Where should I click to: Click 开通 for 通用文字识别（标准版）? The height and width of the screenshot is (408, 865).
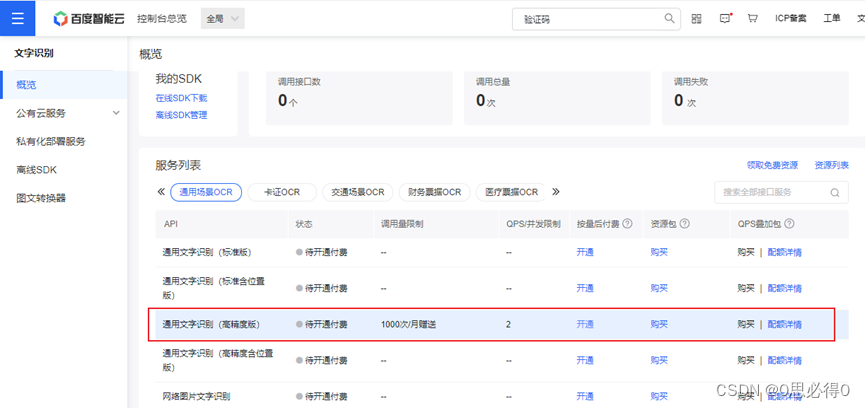(585, 253)
